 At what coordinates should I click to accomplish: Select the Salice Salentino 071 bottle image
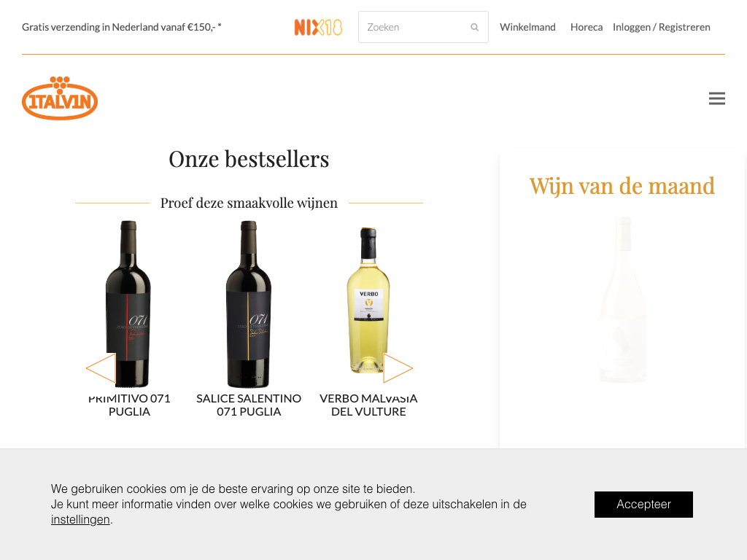tap(249, 304)
